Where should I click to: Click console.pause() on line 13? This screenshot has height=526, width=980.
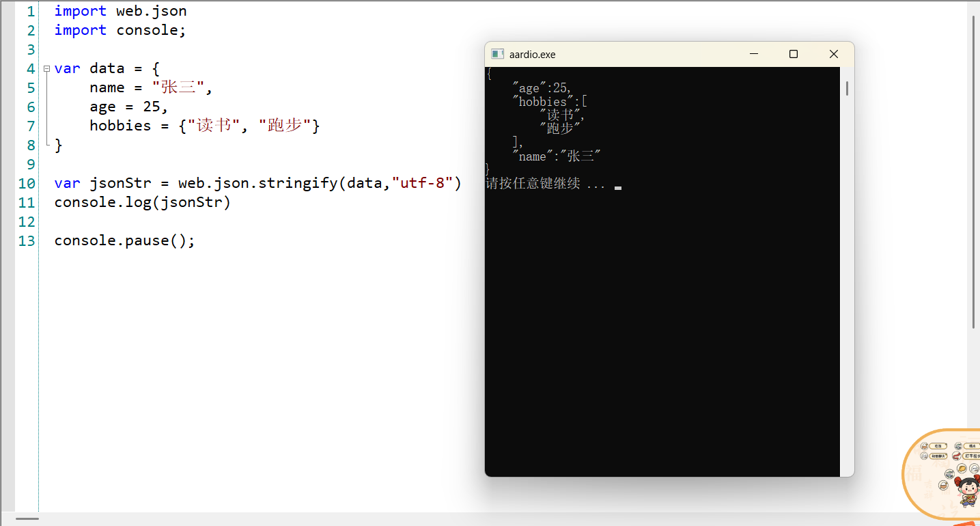coord(124,240)
